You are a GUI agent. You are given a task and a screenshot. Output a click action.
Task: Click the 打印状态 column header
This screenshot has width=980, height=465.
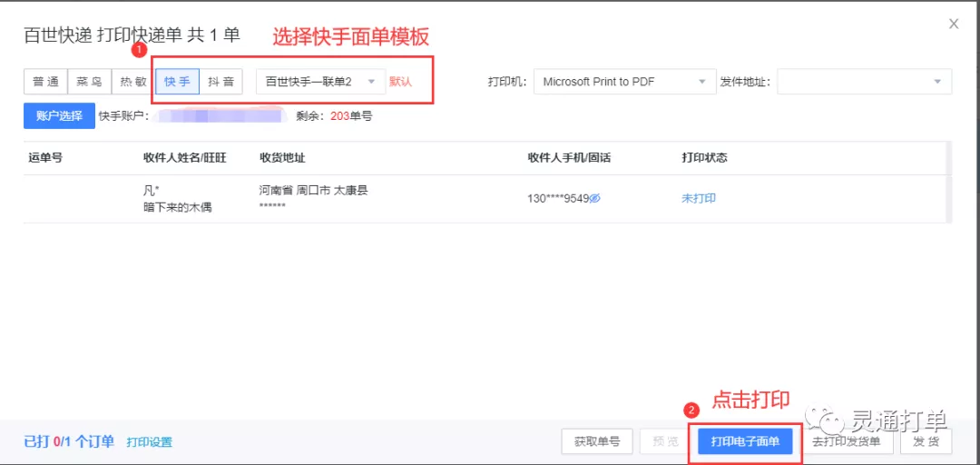click(x=704, y=158)
